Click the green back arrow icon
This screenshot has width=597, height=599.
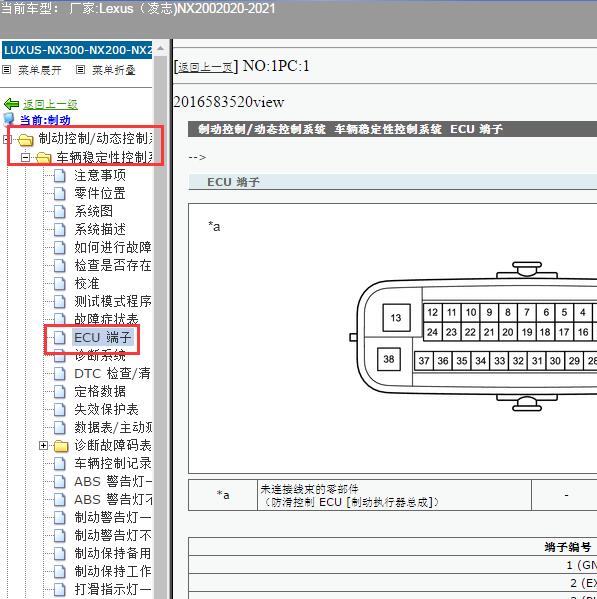click(11, 104)
